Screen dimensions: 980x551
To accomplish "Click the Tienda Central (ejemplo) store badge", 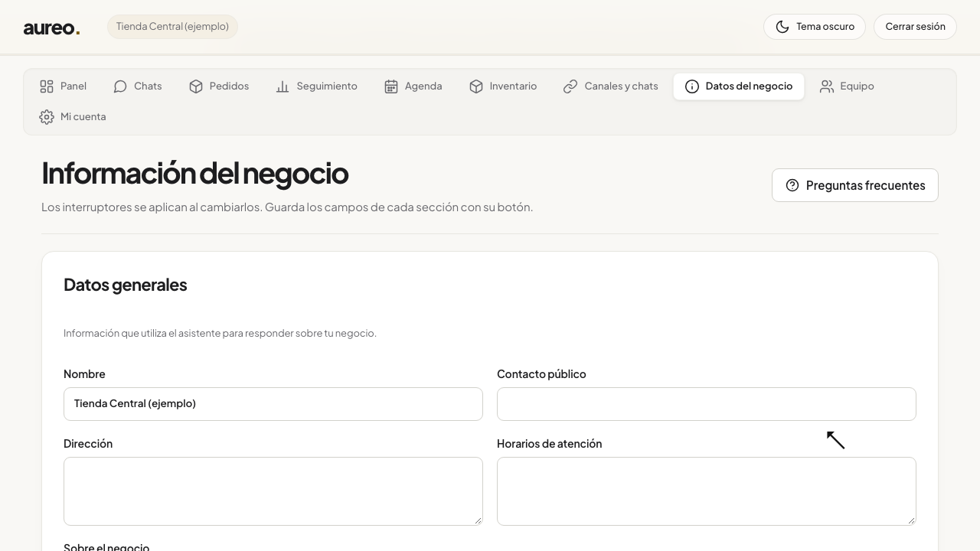I will tap(172, 27).
